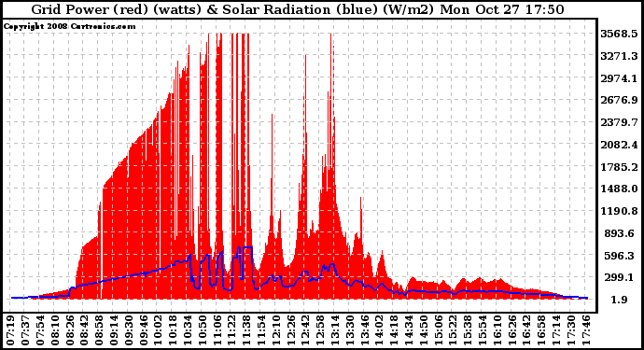644x350 pixels.
Task: Click the 3271.3 y-axis label
Action: click(x=619, y=56)
